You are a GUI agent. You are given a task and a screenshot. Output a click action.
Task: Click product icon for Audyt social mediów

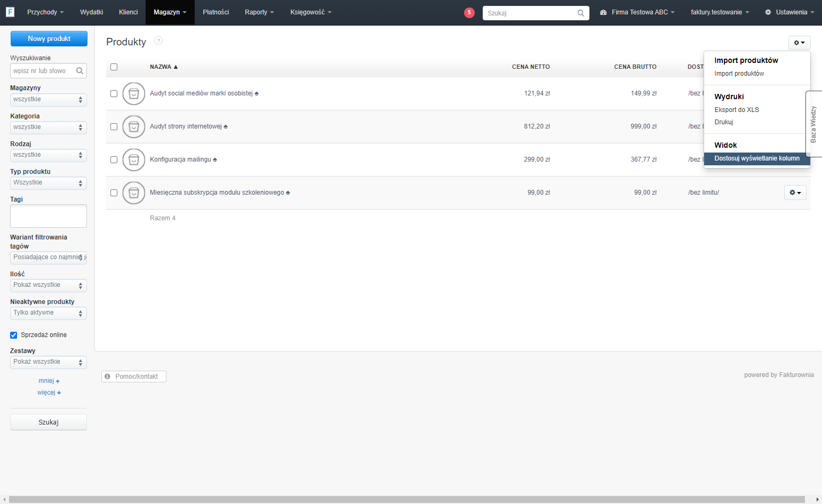(134, 94)
